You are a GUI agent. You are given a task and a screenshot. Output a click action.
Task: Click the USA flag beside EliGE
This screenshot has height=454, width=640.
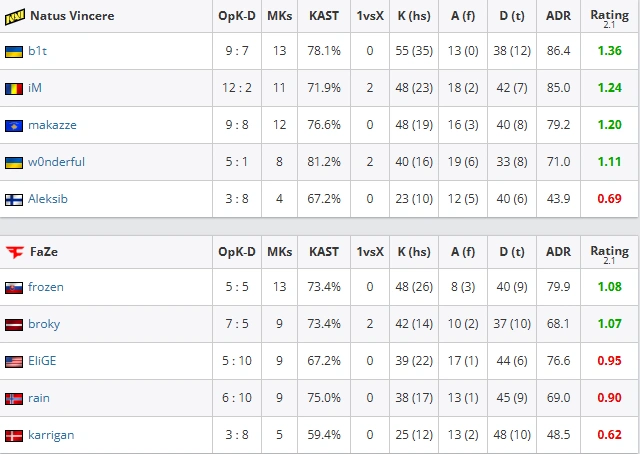14,362
